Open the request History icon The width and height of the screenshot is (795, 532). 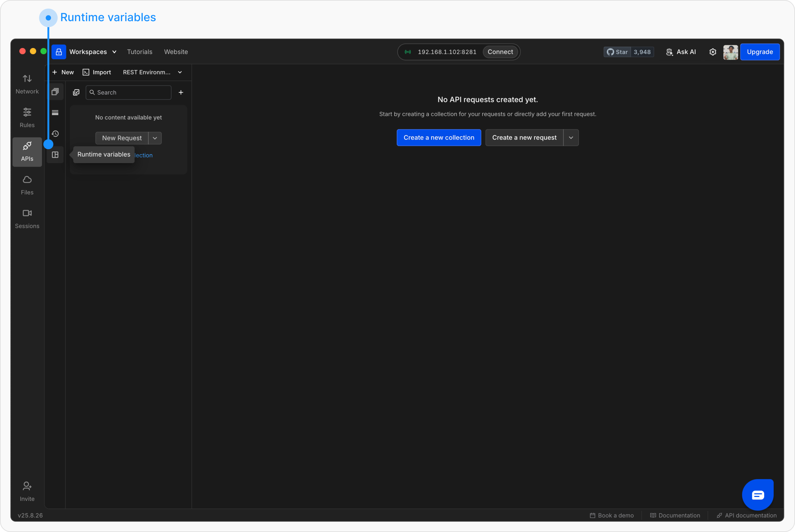click(x=55, y=134)
